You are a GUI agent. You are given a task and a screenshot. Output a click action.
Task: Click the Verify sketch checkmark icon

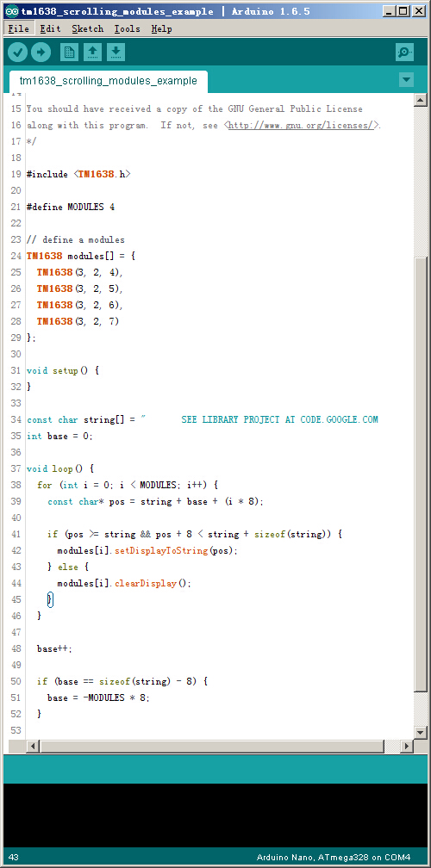18,53
